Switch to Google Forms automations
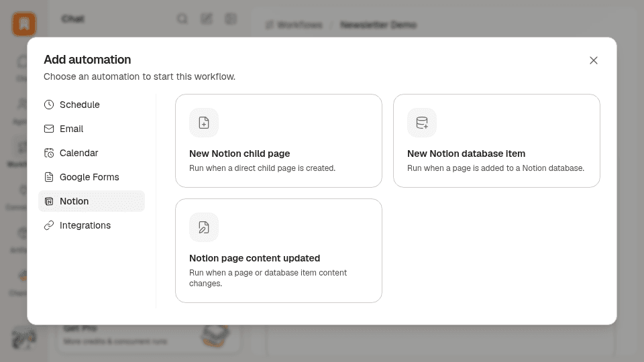 91,177
